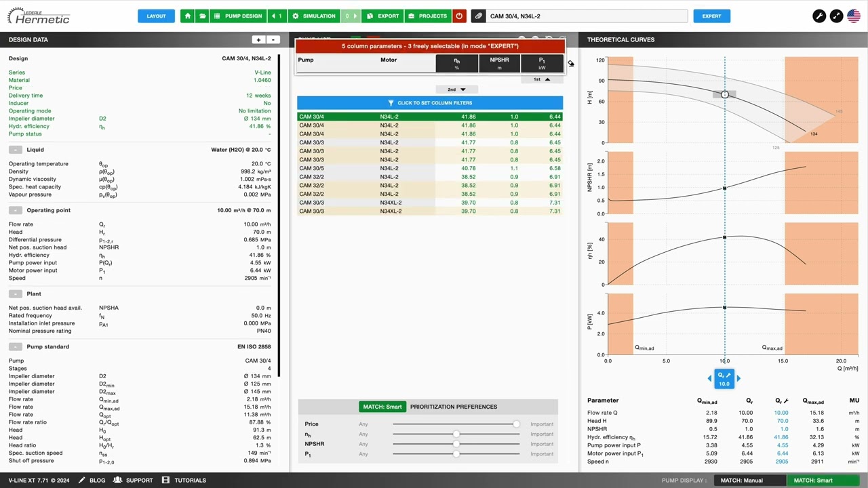Collapse the Liquid section

(15, 150)
